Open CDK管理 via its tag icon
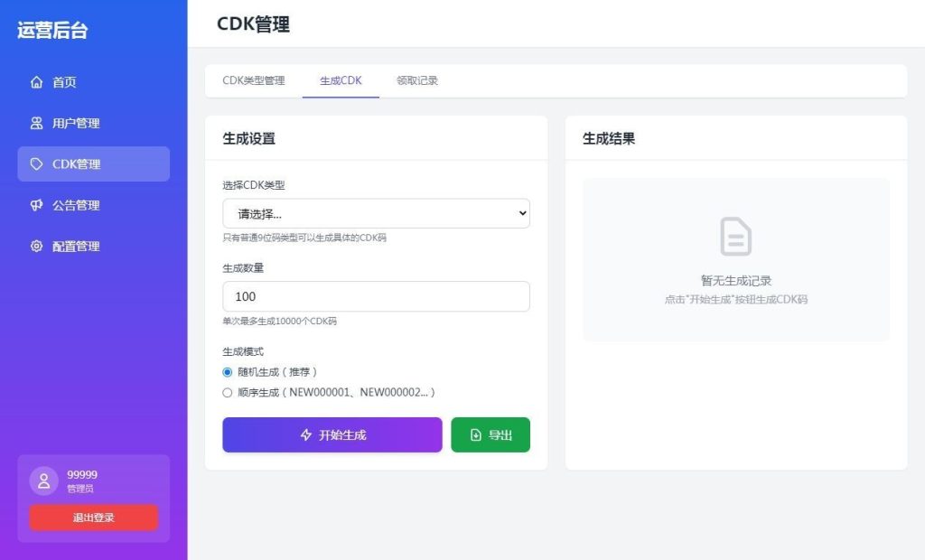Viewport: 925px width, 560px height. [37, 163]
